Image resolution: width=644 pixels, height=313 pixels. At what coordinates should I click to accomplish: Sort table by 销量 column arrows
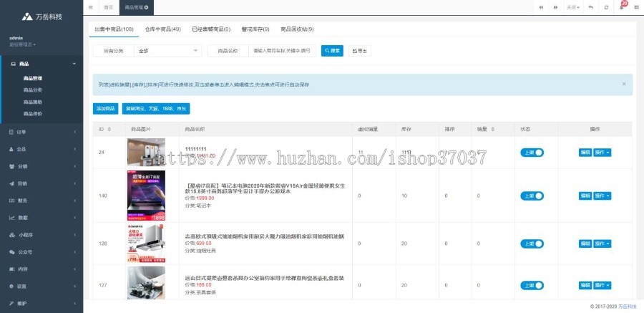[492, 129]
